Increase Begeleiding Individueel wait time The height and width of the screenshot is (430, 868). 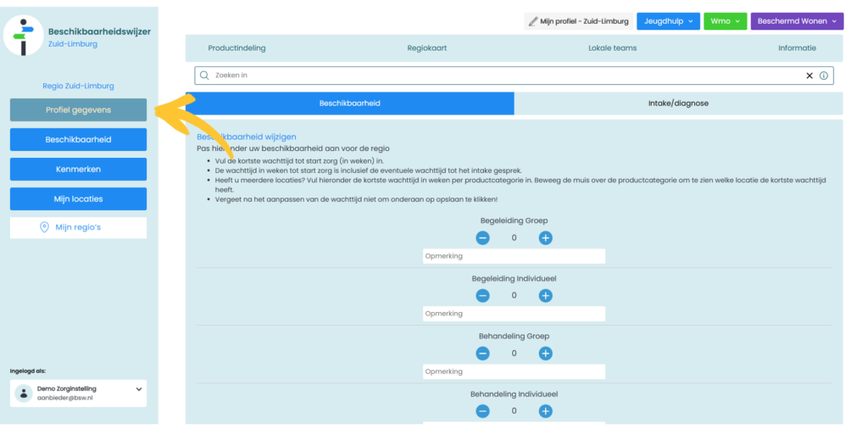(x=546, y=296)
